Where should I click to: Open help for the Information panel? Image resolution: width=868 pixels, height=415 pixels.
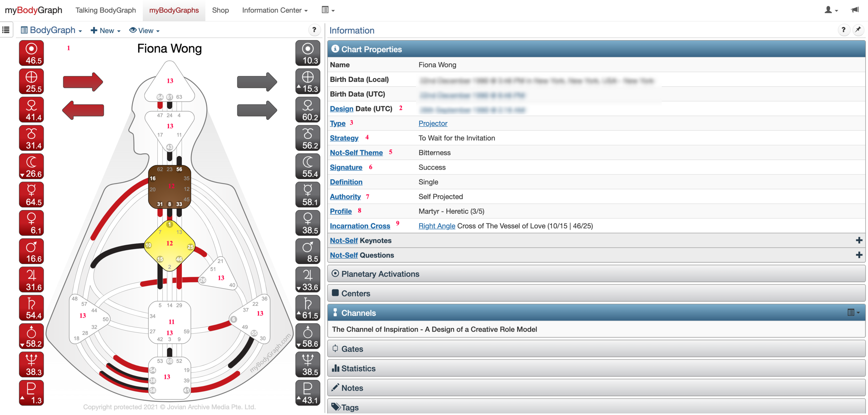[x=843, y=30]
